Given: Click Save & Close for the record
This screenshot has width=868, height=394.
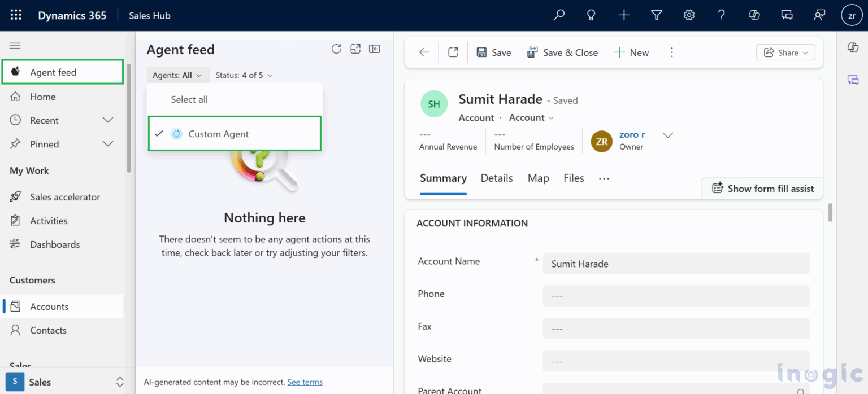Looking at the screenshot, I should click(562, 52).
